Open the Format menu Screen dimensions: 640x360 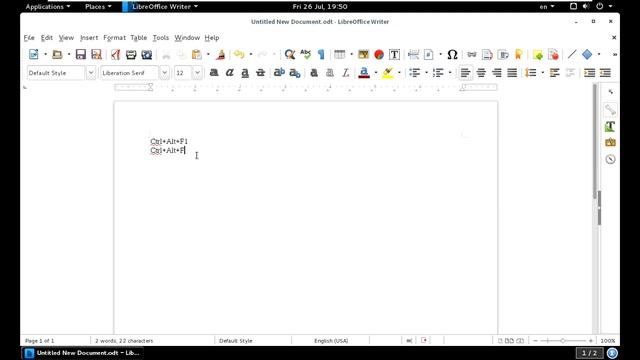tap(114, 38)
